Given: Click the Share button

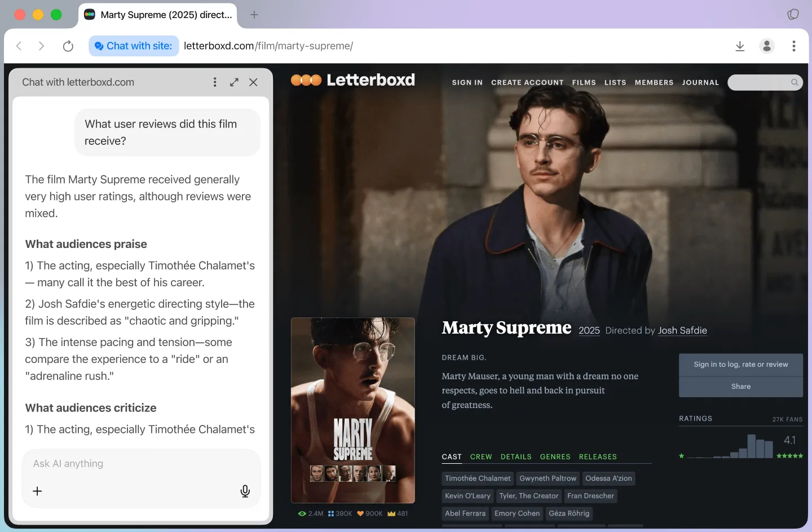Looking at the screenshot, I should tap(741, 387).
